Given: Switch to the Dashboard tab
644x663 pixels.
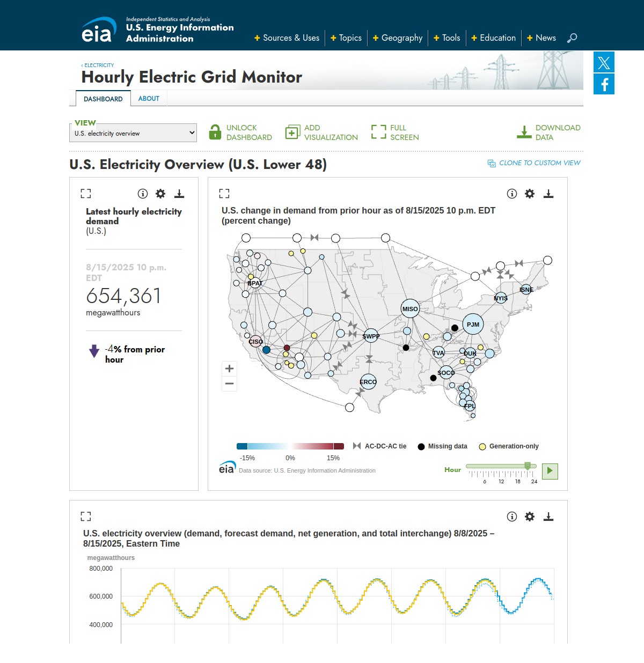Looking at the screenshot, I should 103,99.
